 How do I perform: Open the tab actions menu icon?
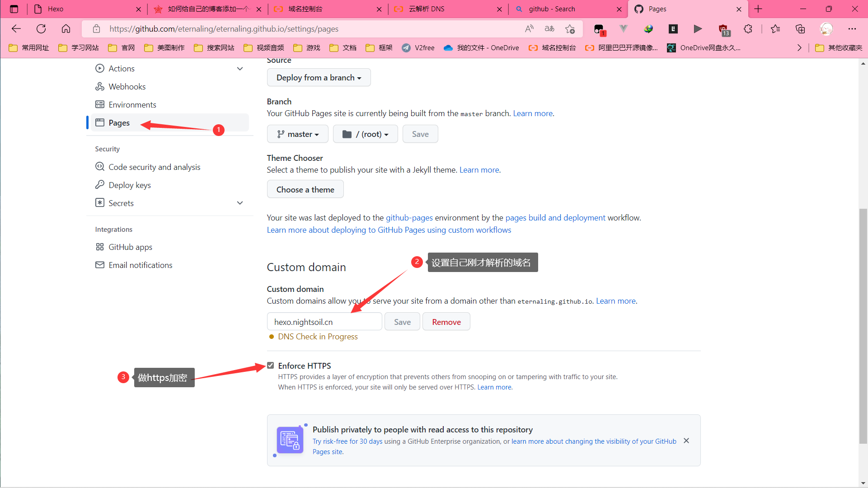coord(14,9)
